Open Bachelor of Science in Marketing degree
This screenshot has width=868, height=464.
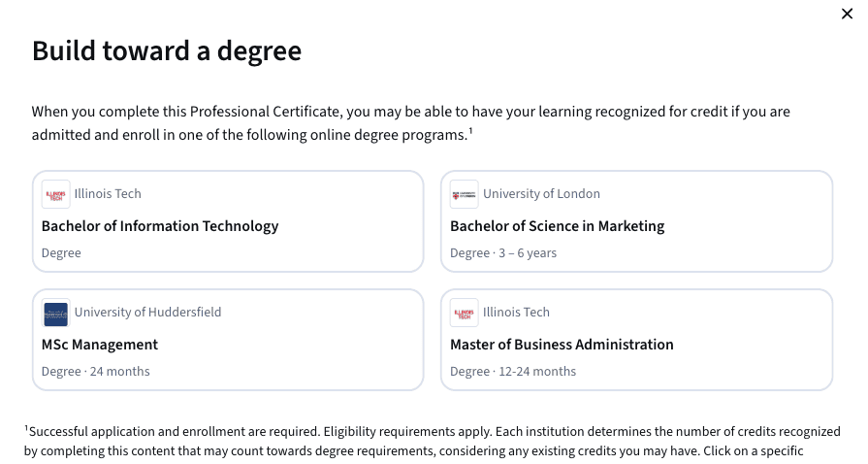click(557, 226)
